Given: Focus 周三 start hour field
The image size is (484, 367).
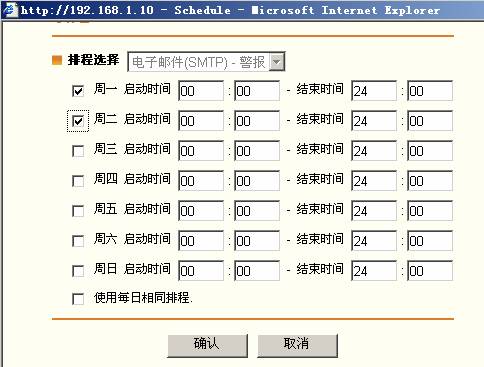Looking at the screenshot, I should click(x=201, y=150).
